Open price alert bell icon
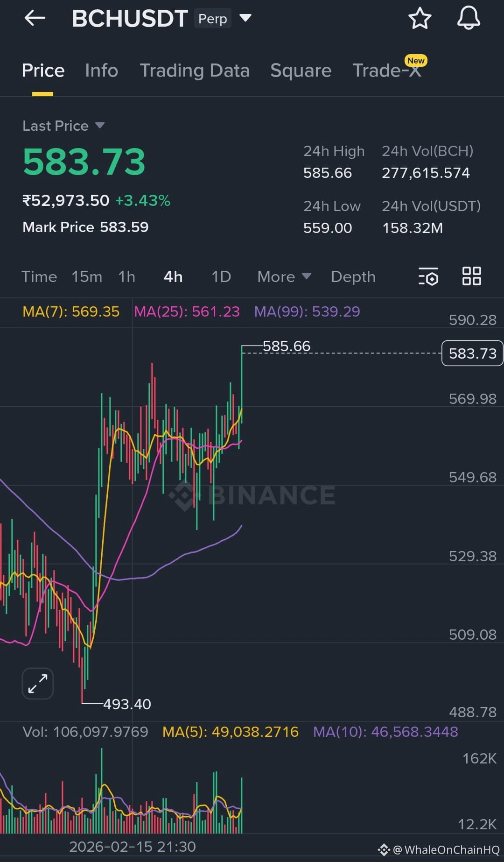The width and height of the screenshot is (504, 862). point(469,18)
